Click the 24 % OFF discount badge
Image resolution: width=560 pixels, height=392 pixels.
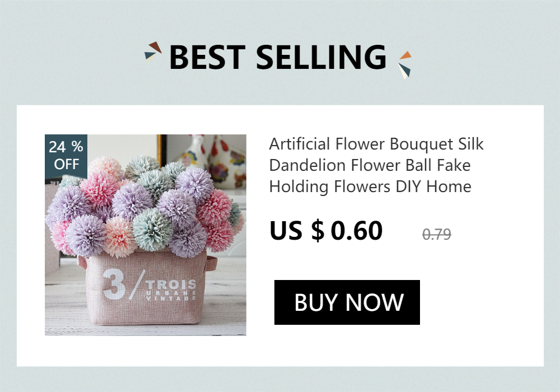pyautogui.click(x=66, y=156)
